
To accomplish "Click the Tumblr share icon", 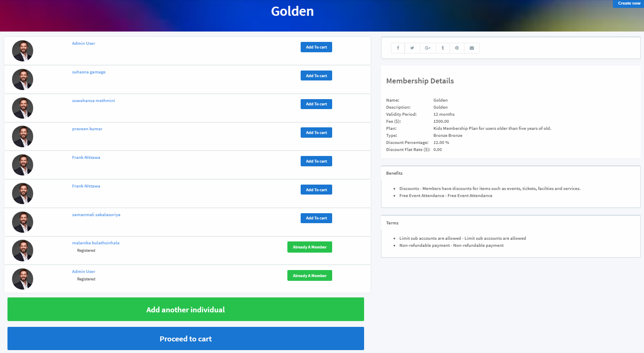I will pos(443,48).
